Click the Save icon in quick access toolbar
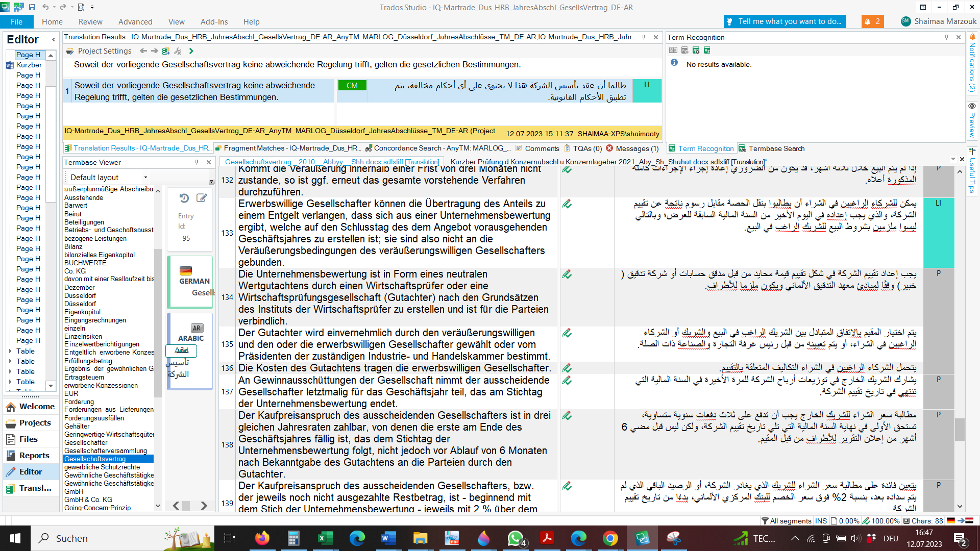The height and width of the screenshot is (551, 980). (32, 7)
